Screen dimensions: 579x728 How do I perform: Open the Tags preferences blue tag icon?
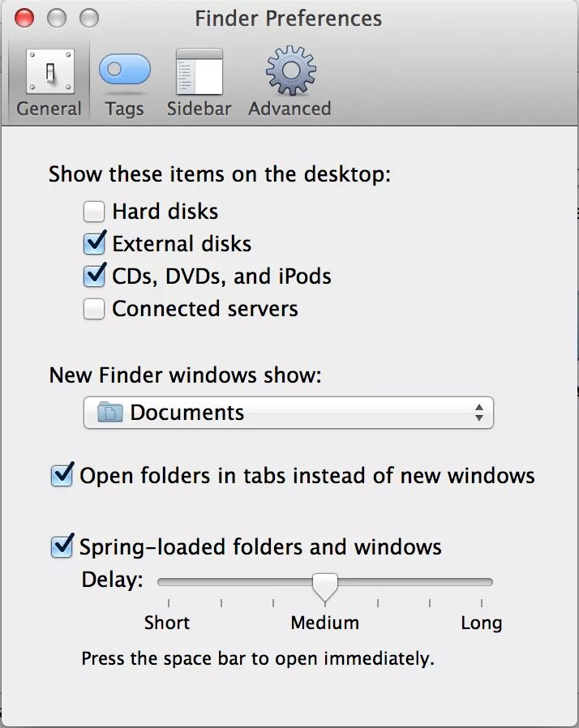point(124,69)
